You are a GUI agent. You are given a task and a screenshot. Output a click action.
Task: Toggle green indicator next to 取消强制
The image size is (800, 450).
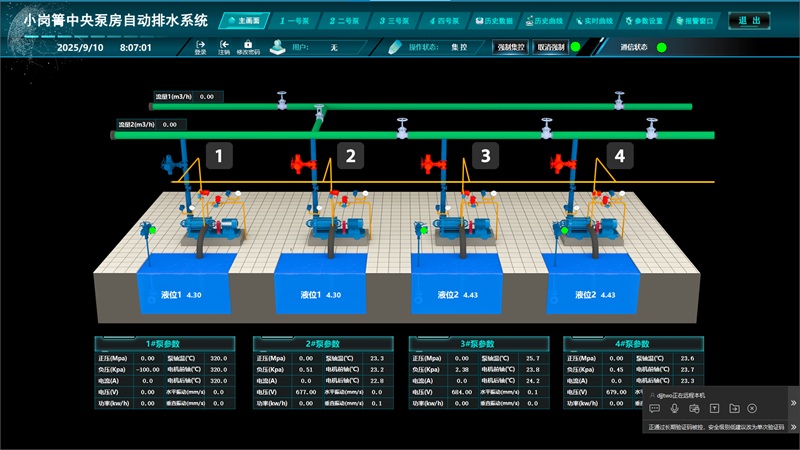click(x=575, y=47)
